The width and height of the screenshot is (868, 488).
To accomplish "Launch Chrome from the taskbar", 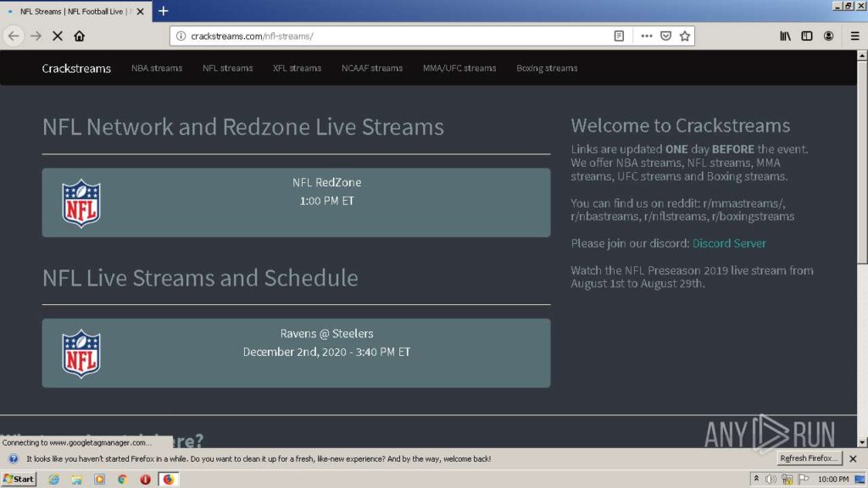I will click(122, 480).
